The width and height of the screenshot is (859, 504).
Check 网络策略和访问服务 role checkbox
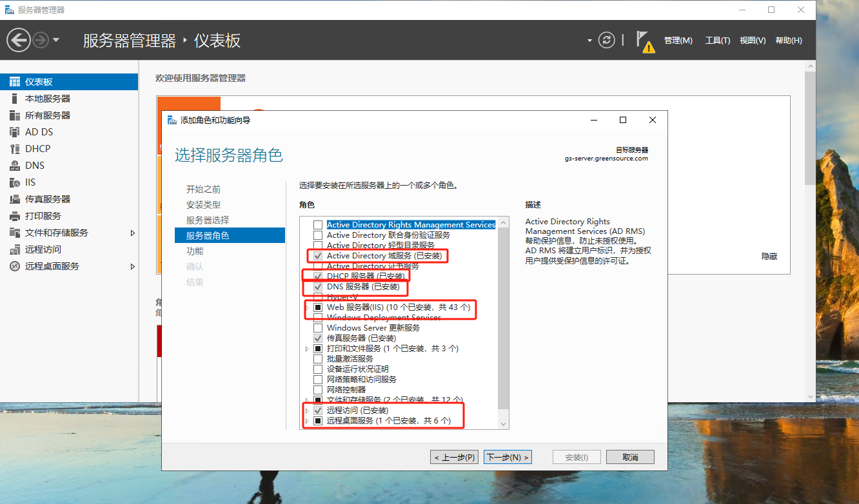pyautogui.click(x=317, y=380)
